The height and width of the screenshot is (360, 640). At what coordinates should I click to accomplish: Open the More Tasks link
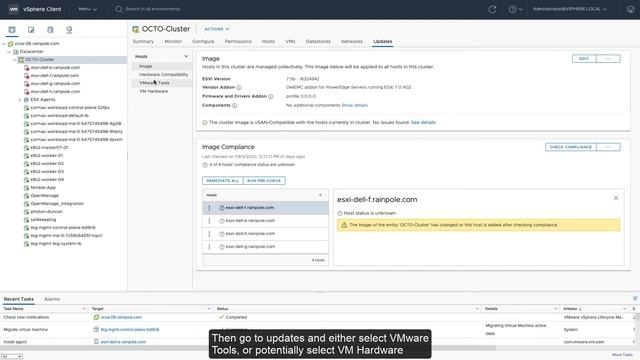coord(622,355)
